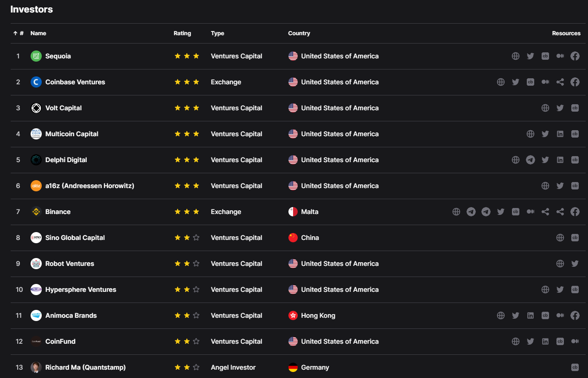Viewport: 588px width, 378px height.
Task: Click the Country column header
Action: 299,33
